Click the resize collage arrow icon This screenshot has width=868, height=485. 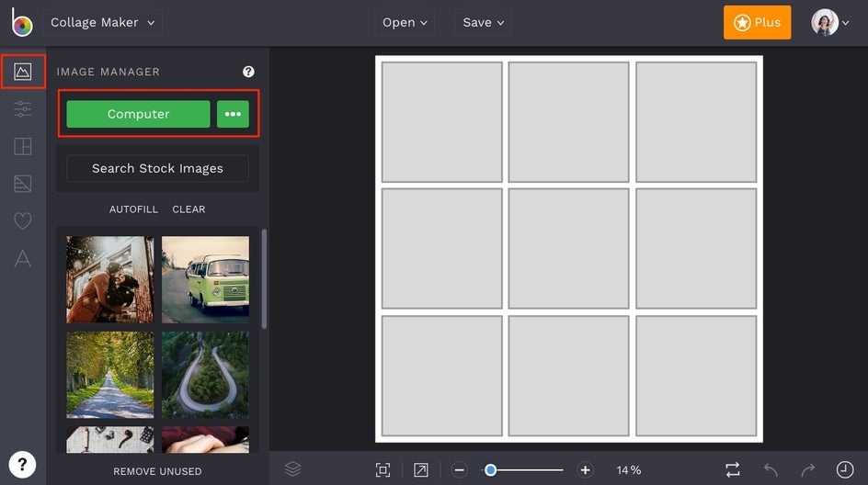pos(421,470)
